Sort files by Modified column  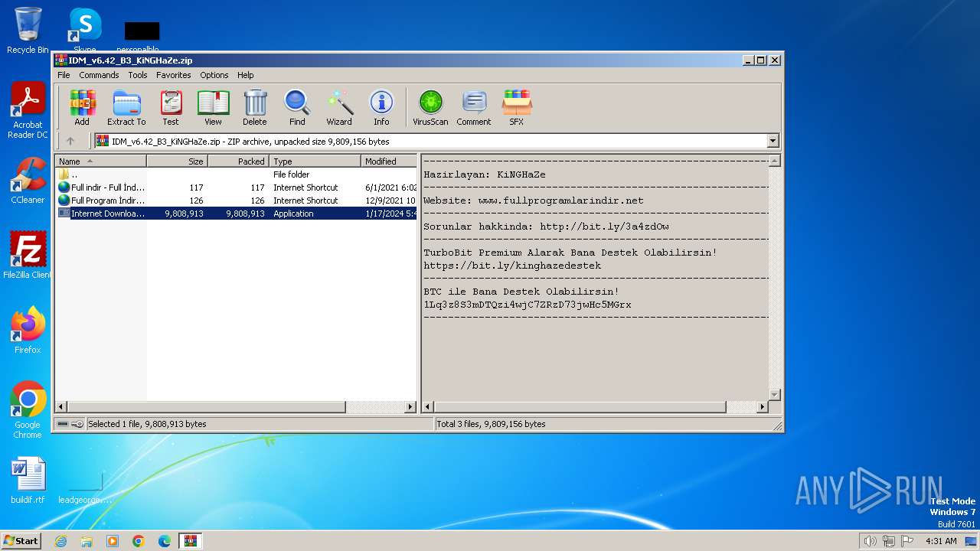pos(389,161)
